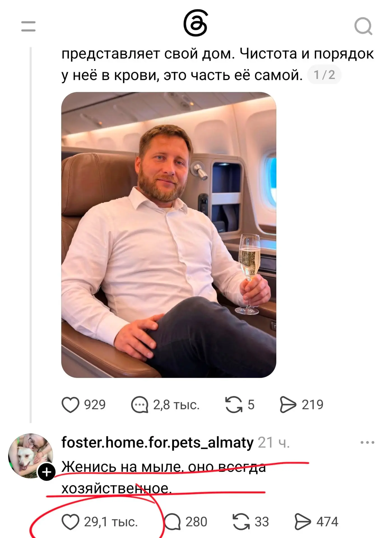
Task: Follow user via plus badge on avatar
Action: 47,472
